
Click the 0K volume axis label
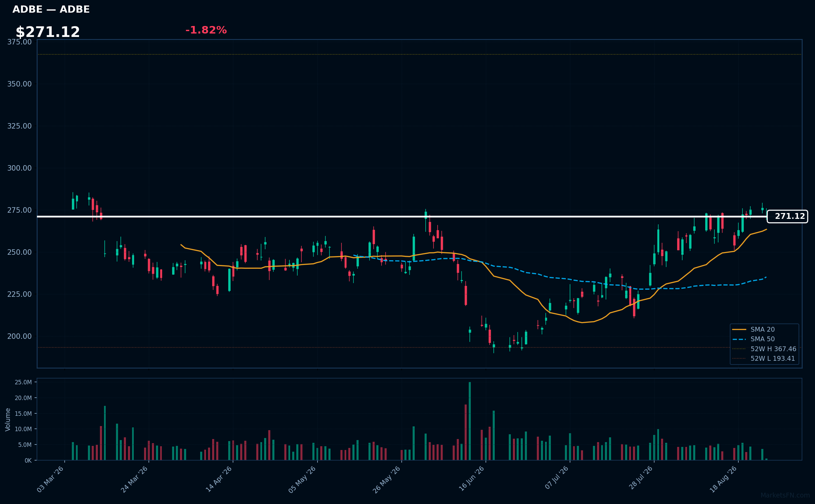click(28, 461)
